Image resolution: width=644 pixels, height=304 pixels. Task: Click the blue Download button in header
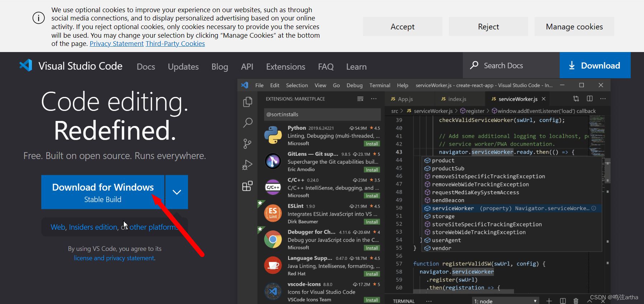pyautogui.click(x=595, y=65)
